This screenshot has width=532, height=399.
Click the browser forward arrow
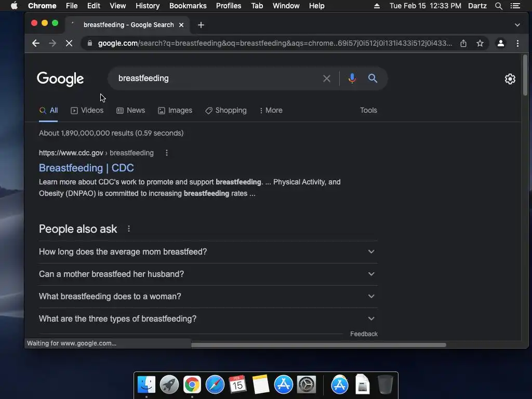[52, 43]
